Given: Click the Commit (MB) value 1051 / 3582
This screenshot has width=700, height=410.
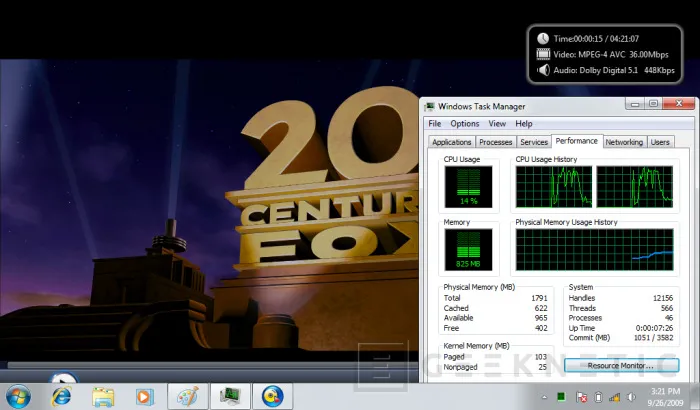Looking at the screenshot, I should coord(654,338).
